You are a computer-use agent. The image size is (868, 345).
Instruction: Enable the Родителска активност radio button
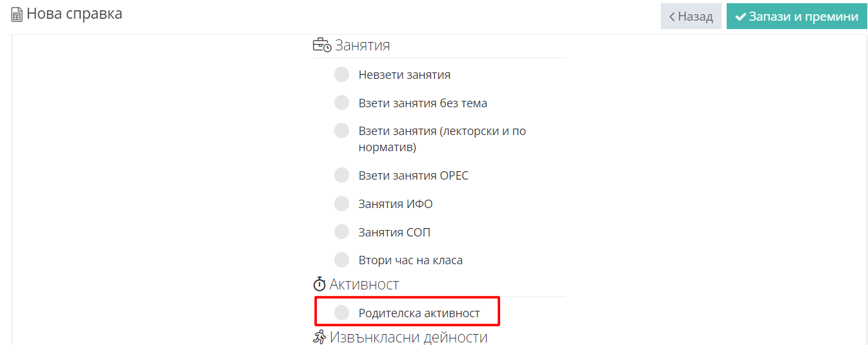[x=341, y=313]
